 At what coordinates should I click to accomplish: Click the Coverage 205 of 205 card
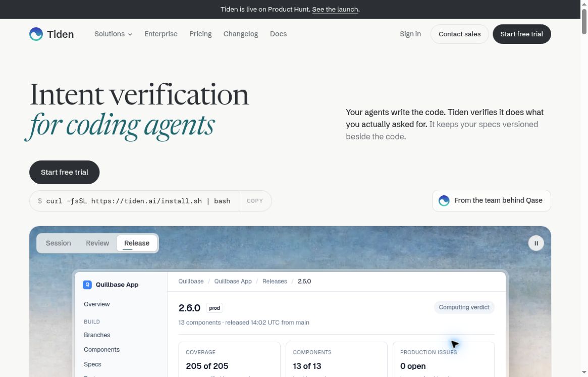(x=229, y=359)
